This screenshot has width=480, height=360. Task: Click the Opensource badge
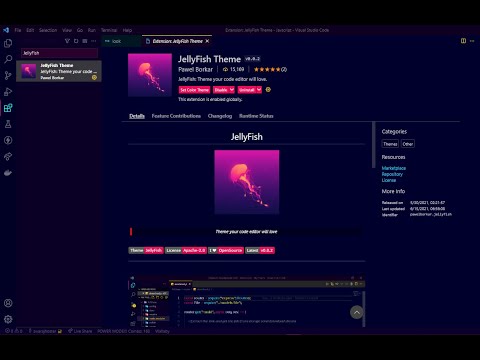tap(226, 250)
